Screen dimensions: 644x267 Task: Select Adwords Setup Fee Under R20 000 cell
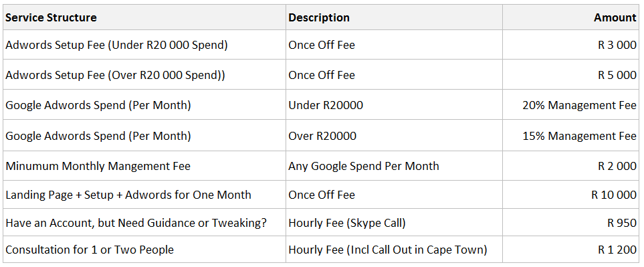pyautogui.click(x=144, y=44)
